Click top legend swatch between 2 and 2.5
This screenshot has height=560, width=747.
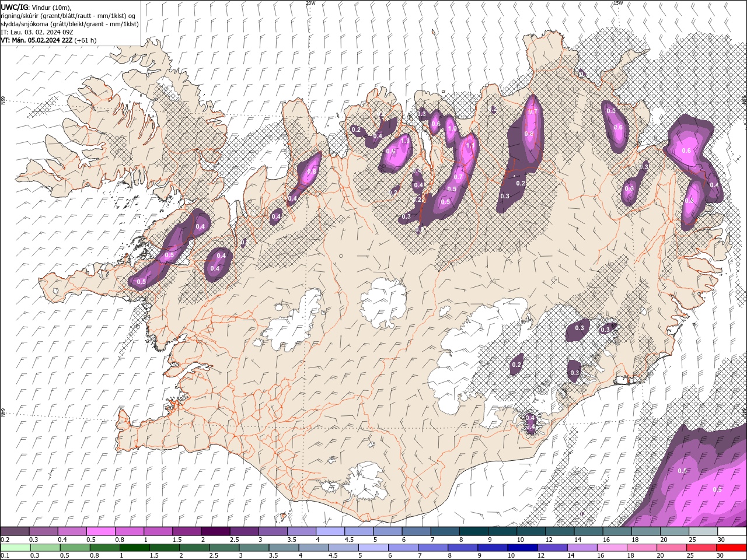(215, 531)
